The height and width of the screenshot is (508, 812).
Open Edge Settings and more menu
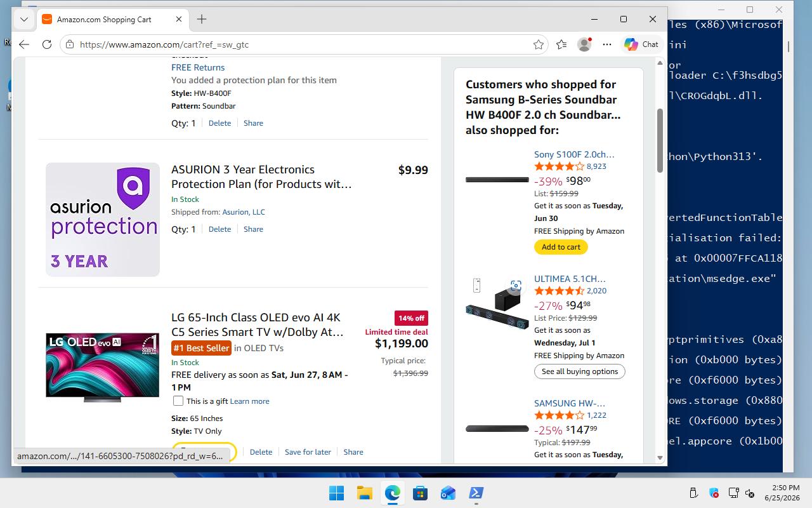pos(607,44)
